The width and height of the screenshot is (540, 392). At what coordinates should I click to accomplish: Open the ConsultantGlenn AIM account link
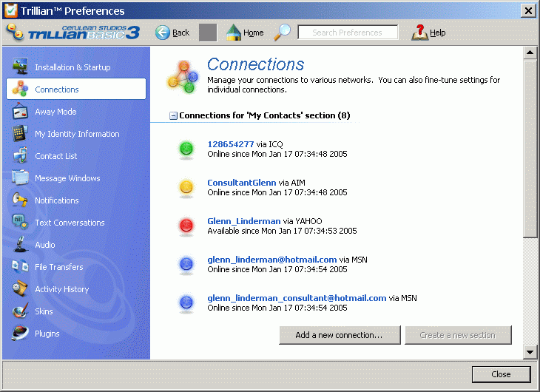coord(242,183)
